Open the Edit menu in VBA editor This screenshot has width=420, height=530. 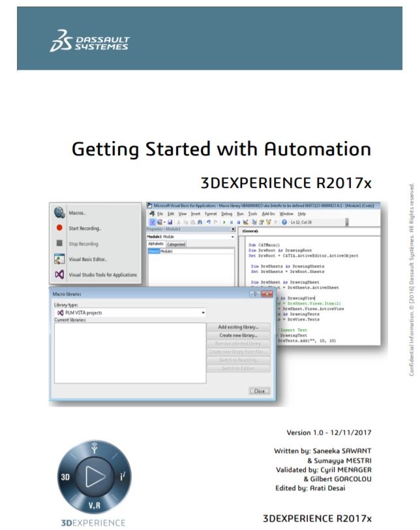tap(171, 213)
